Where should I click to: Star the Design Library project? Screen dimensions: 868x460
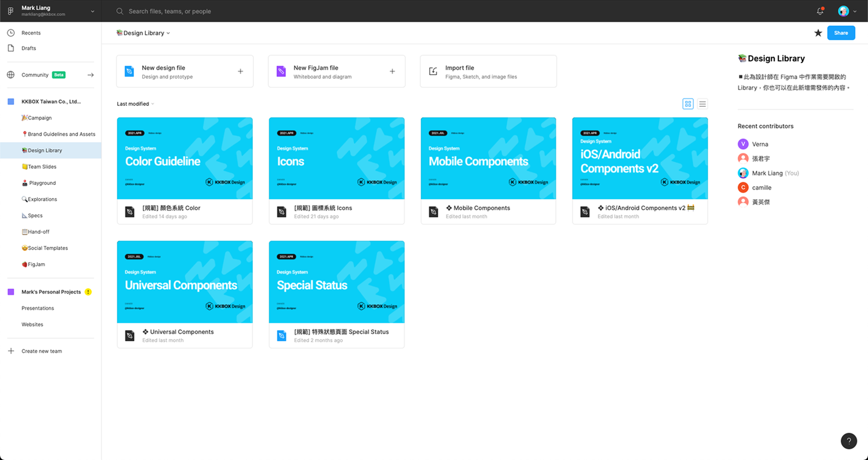coord(818,33)
